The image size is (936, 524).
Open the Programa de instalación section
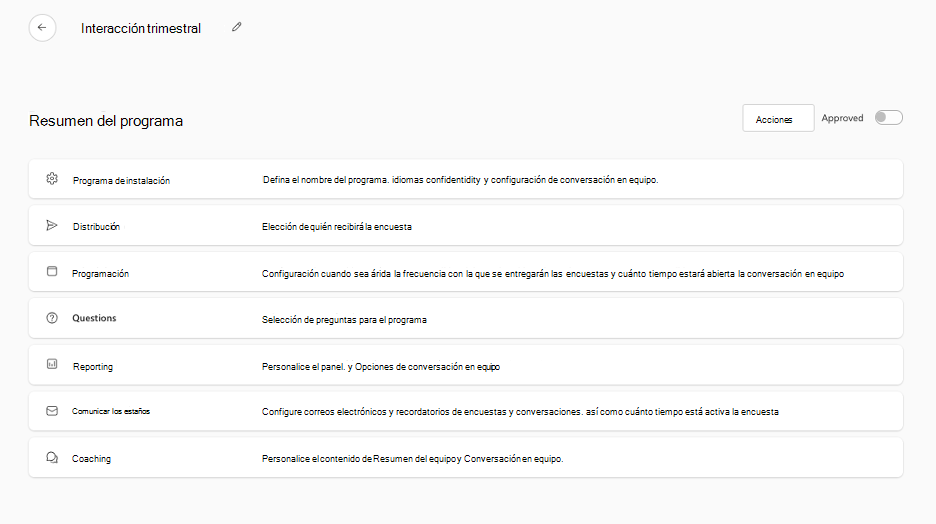121,180
